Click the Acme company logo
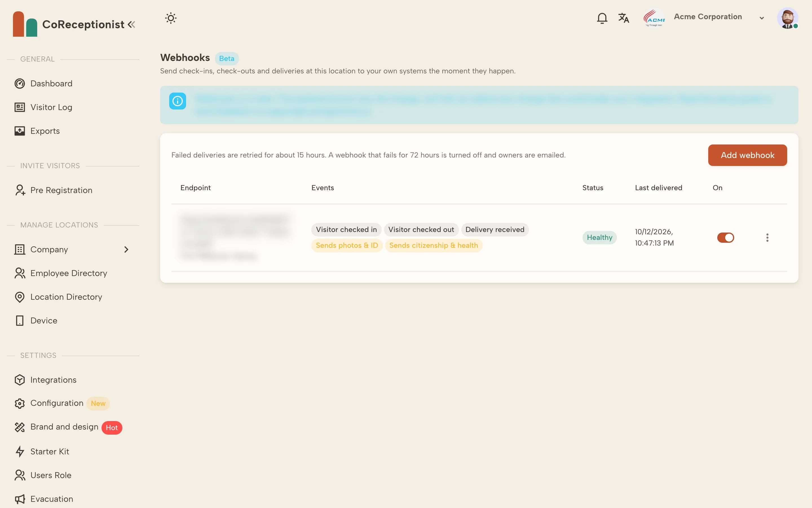 point(654,18)
